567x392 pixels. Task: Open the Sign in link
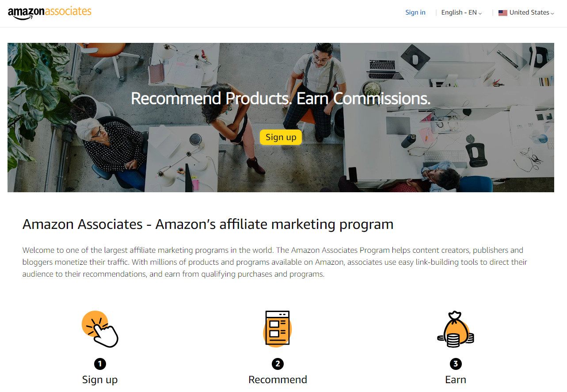pos(415,12)
